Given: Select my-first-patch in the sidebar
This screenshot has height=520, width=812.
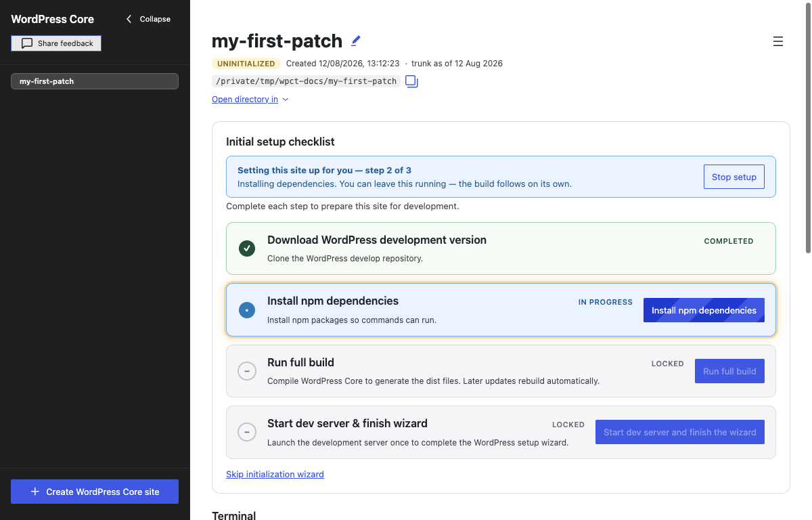Looking at the screenshot, I should (x=95, y=81).
